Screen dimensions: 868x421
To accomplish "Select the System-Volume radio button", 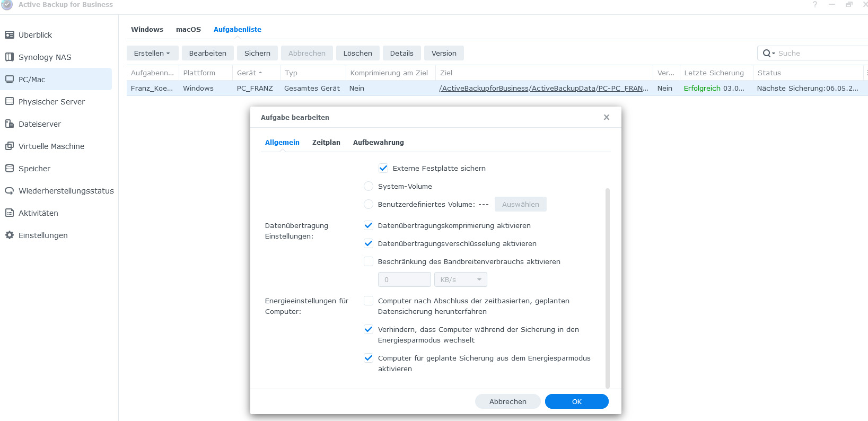I will tap(369, 187).
